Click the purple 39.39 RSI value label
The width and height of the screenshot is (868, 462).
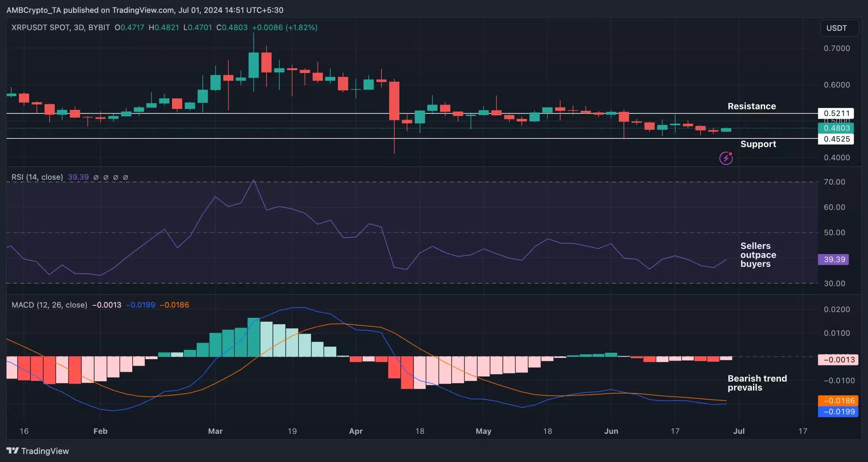point(833,259)
